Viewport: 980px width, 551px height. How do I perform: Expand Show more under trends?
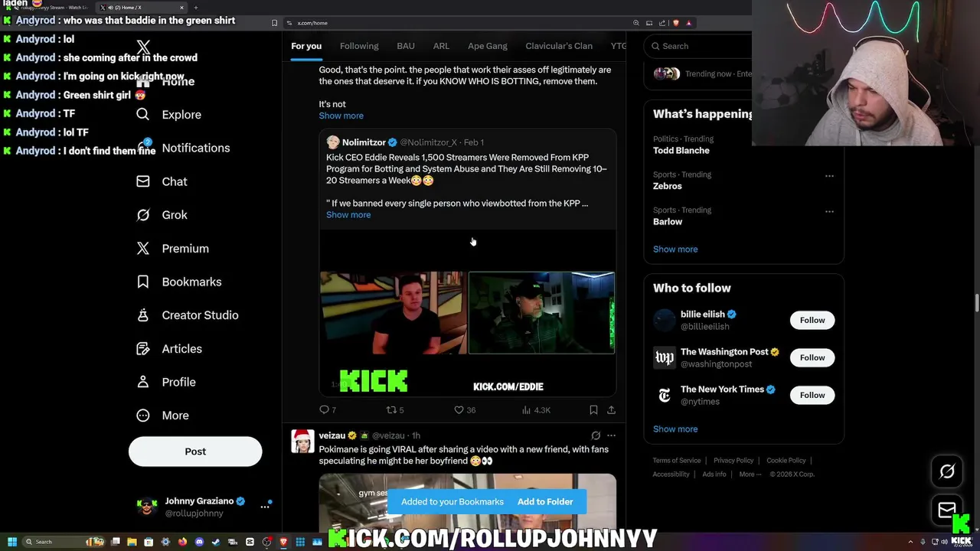(675, 249)
